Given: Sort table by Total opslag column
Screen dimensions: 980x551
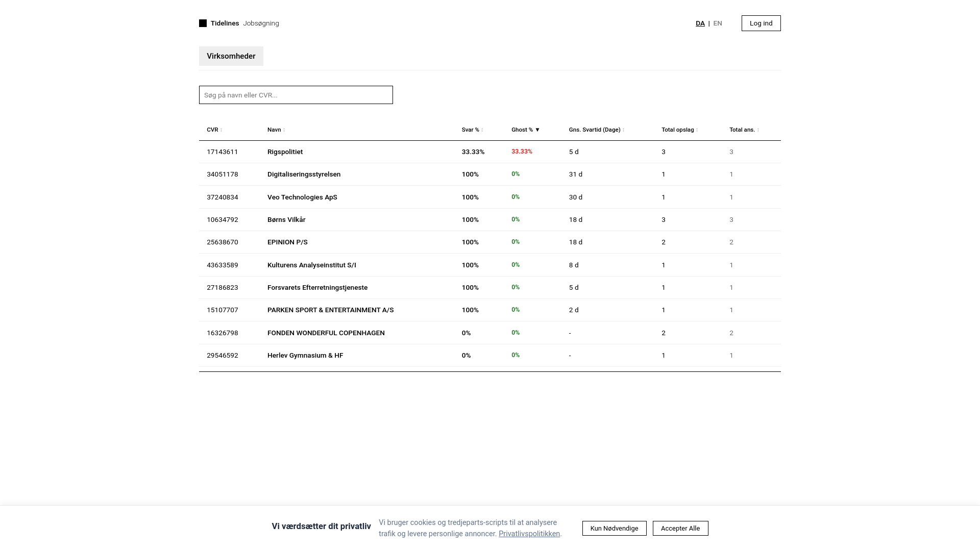Looking at the screenshot, I should 680,130.
